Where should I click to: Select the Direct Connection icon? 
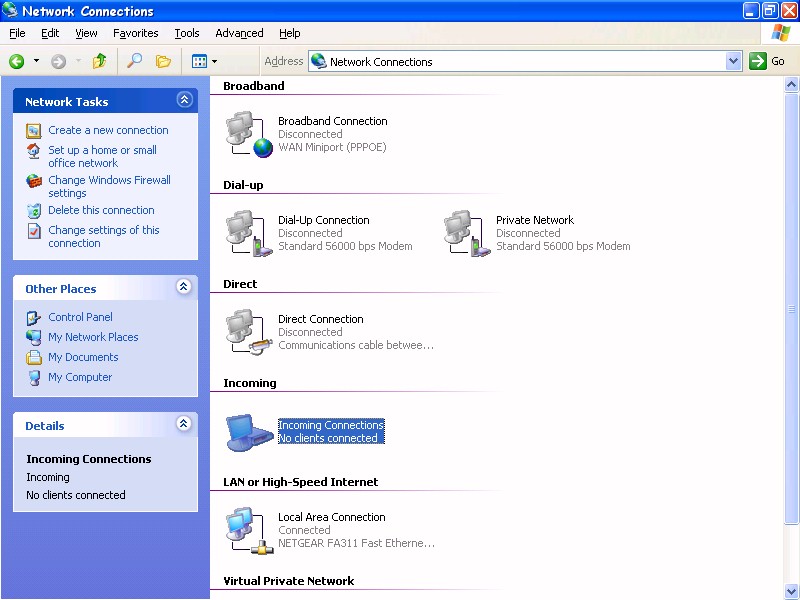point(249,333)
